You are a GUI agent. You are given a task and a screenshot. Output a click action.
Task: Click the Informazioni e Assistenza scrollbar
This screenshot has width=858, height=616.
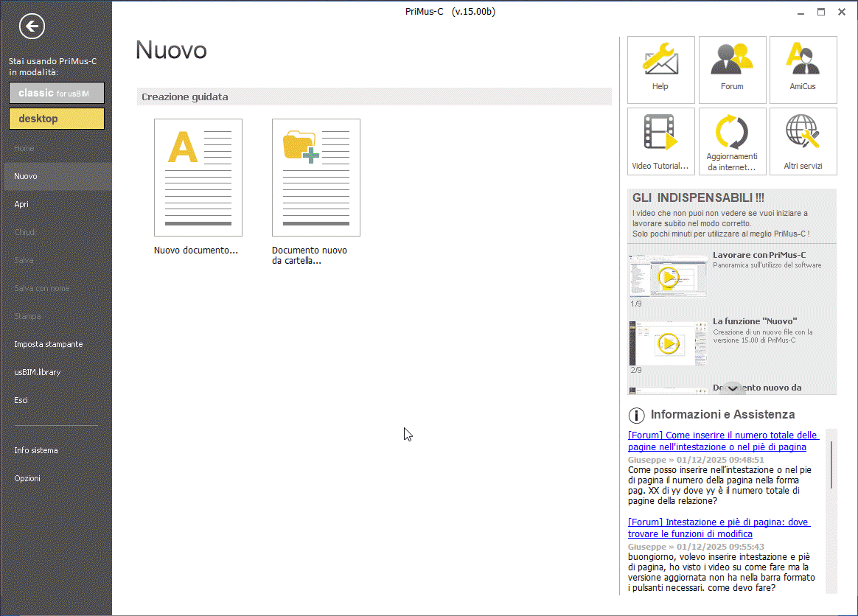click(x=832, y=464)
